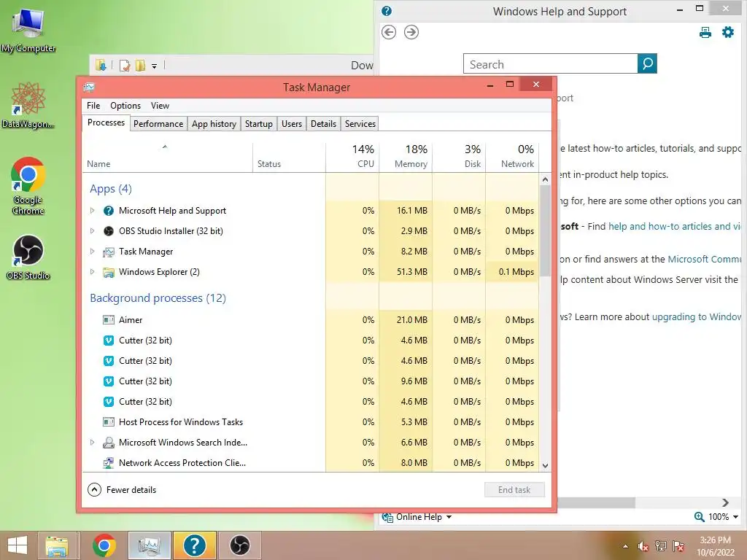Expand Microsoft Windows Search Indexer row
The width and height of the screenshot is (747, 560).
click(x=93, y=443)
